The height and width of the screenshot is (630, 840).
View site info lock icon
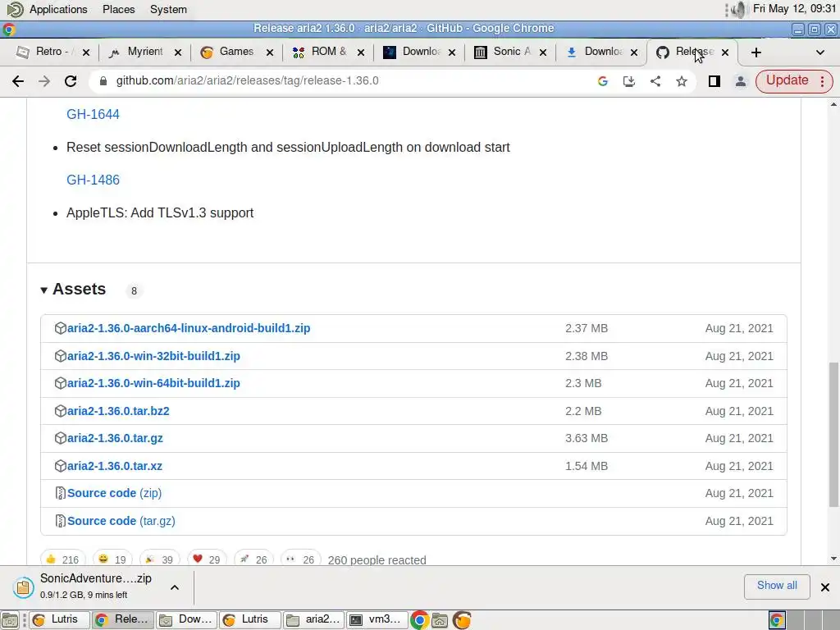[x=103, y=81]
